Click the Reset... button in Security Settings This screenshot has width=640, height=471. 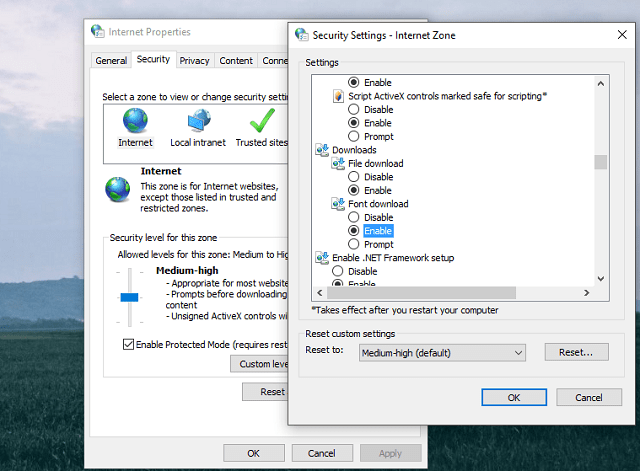point(576,352)
